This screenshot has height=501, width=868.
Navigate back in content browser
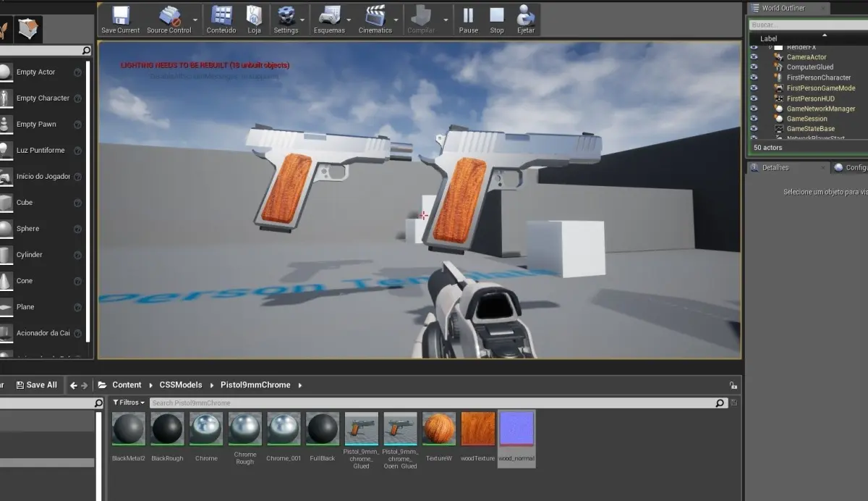pyautogui.click(x=74, y=386)
